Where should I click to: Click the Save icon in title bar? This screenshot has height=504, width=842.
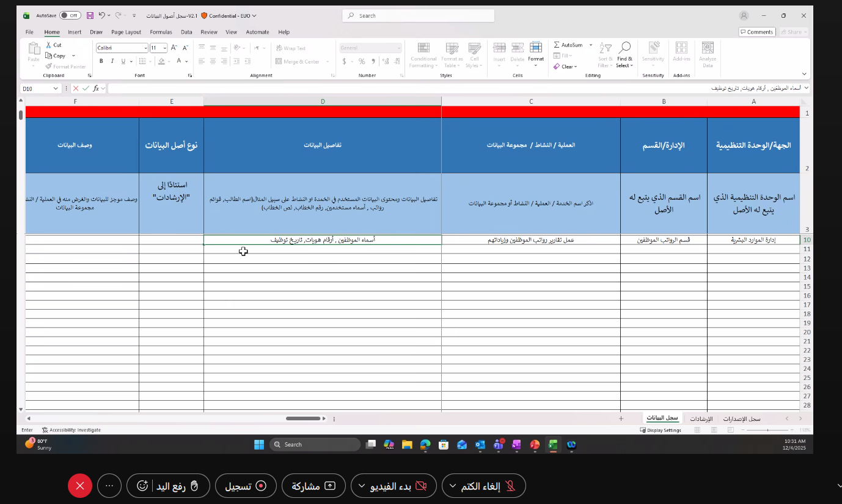(x=90, y=15)
